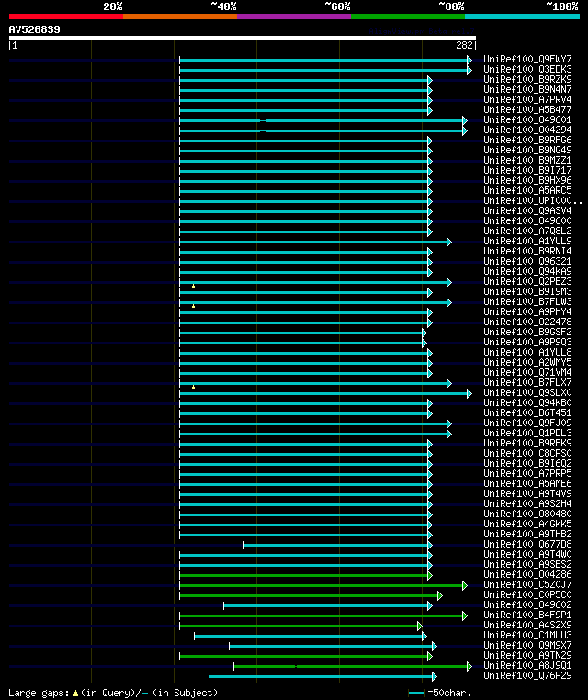Click the red 20% identity color band
Viewport: 588px width, 700px height.
66,17
